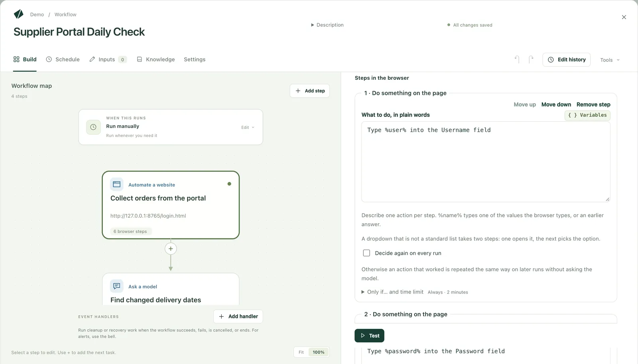Click the chat icon on Ask a model card
The image size is (638, 364).
[117, 286]
